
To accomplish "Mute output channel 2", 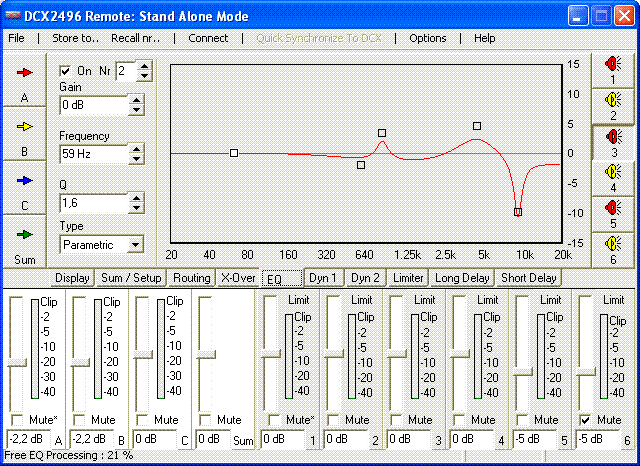I will (x=333, y=420).
